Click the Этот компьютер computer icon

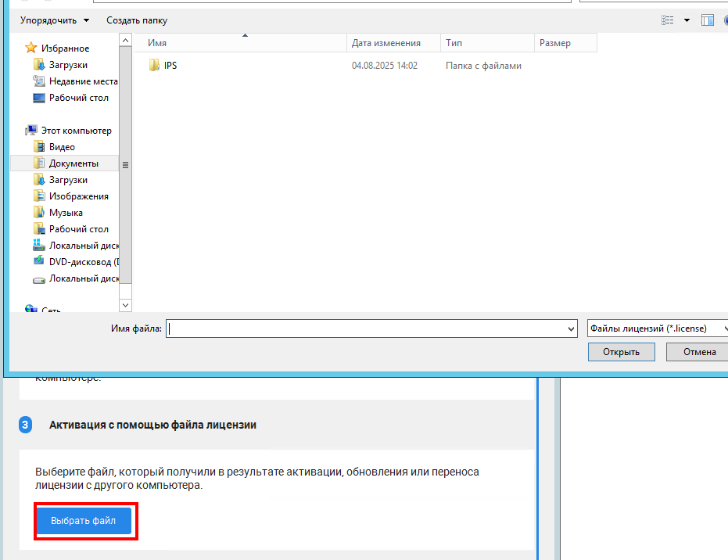(31, 131)
